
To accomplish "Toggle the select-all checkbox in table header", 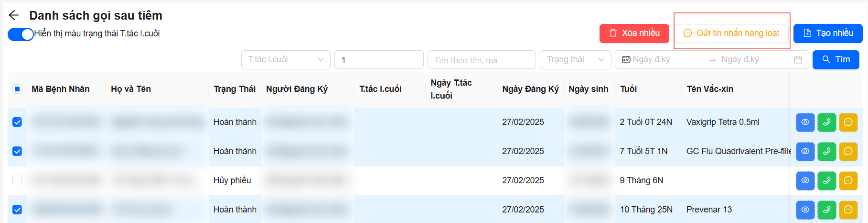I will pos(17,89).
